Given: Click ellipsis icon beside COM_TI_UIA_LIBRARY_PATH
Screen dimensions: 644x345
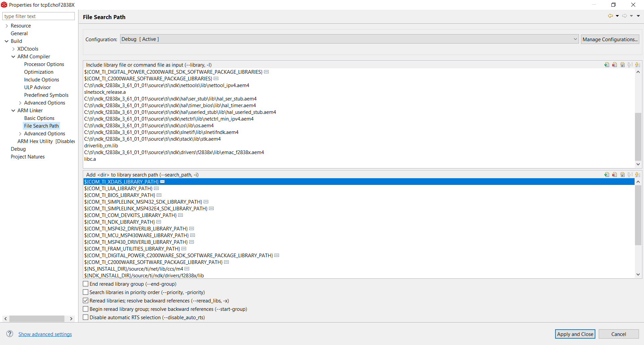Looking at the screenshot, I should pos(156,189).
